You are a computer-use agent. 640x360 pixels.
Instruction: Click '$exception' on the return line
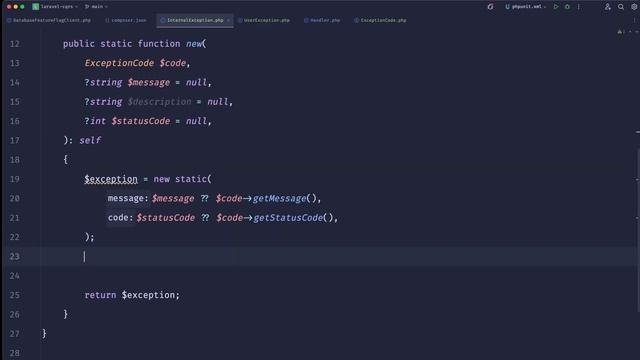coord(148,295)
